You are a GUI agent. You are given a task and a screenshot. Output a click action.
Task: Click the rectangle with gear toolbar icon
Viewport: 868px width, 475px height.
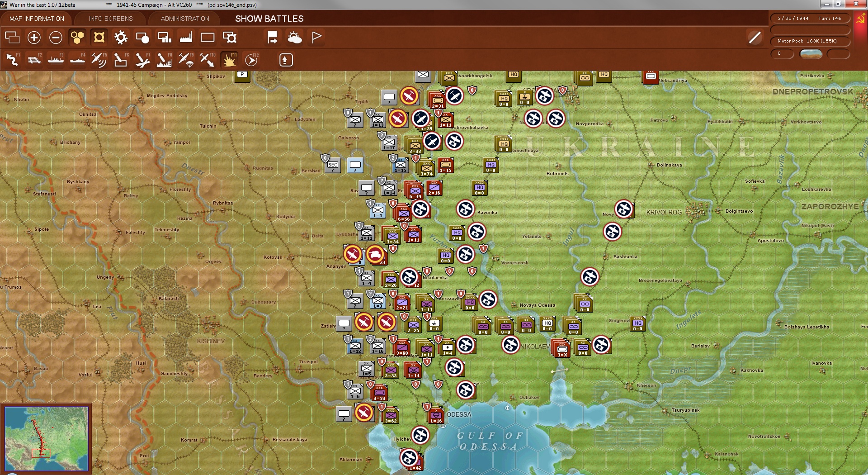click(x=230, y=37)
